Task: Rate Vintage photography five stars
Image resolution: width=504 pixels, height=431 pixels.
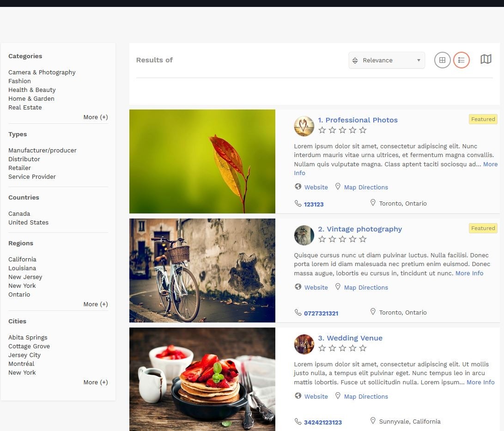Action: [x=363, y=239]
